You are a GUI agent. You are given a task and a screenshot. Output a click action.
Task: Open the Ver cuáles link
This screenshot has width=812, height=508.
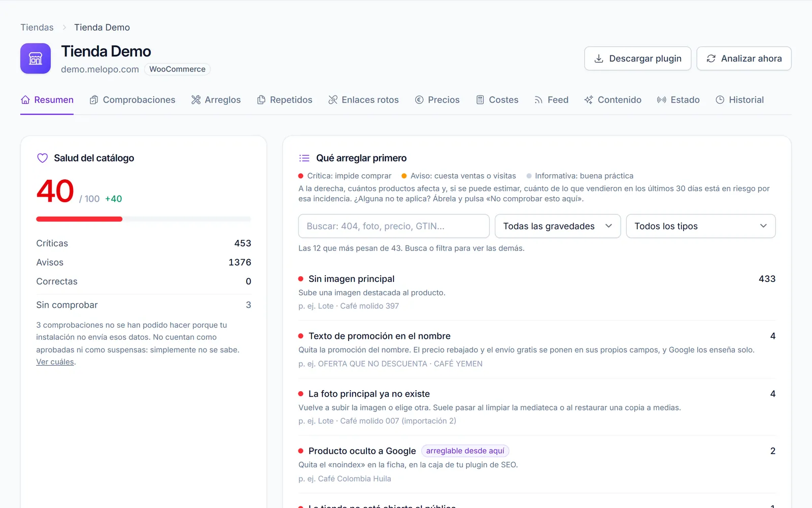click(x=55, y=362)
